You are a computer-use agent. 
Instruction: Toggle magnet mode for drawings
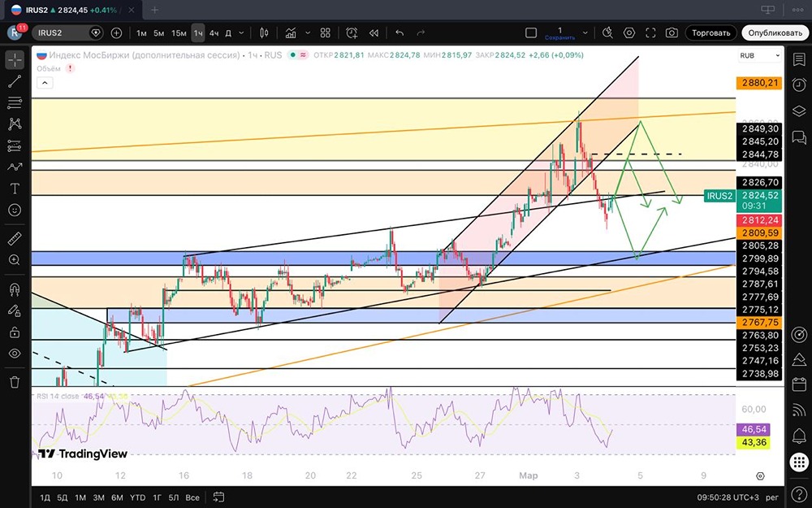[15, 289]
